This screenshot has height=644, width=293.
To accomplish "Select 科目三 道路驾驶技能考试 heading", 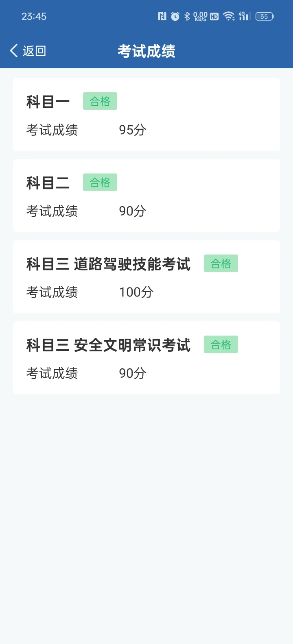I will pos(109,264).
